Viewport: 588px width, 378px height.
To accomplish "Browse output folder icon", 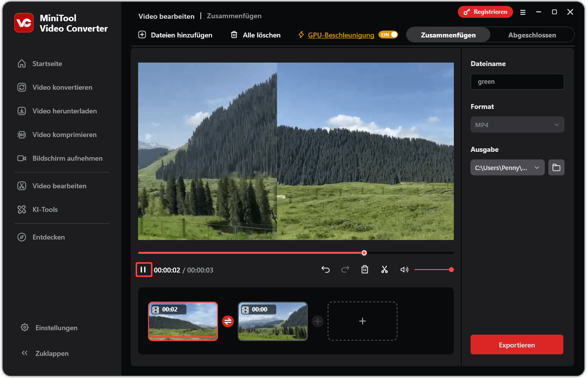I will 556,168.
